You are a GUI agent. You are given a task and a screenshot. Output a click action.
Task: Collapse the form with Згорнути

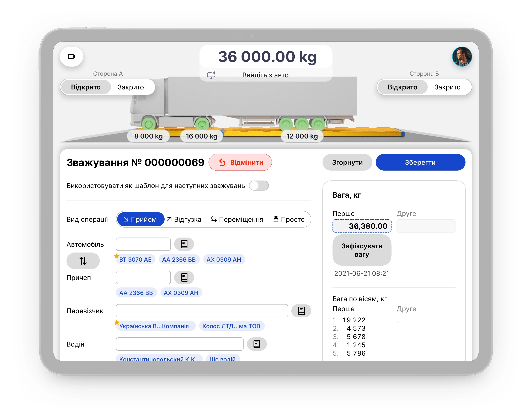tap(347, 162)
